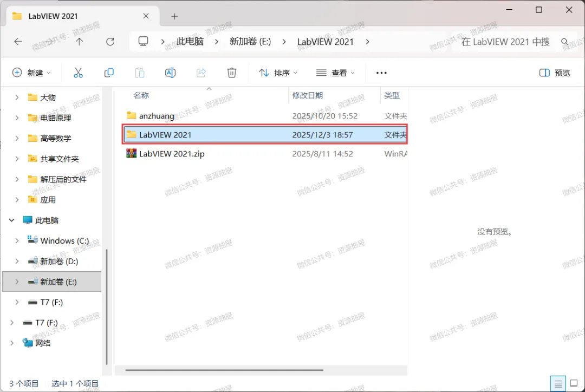
Task: Expand the 高等数学 folder in the tree
Action: click(x=17, y=139)
